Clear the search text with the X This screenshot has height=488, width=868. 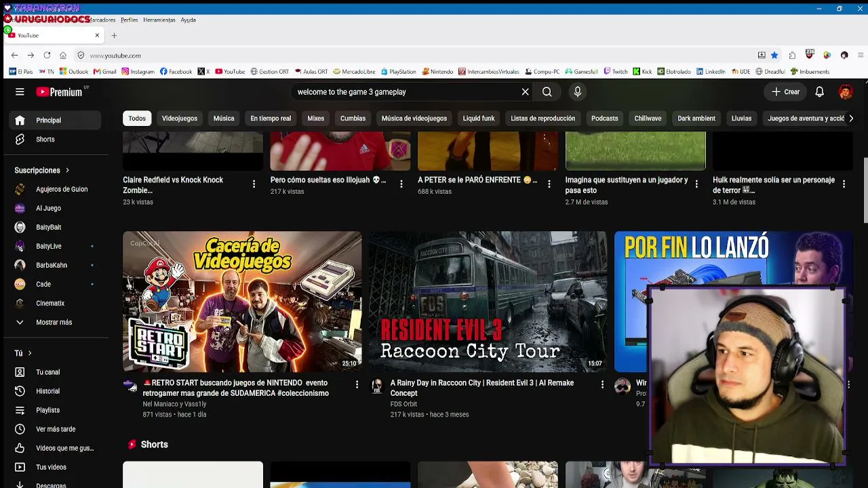tap(525, 91)
